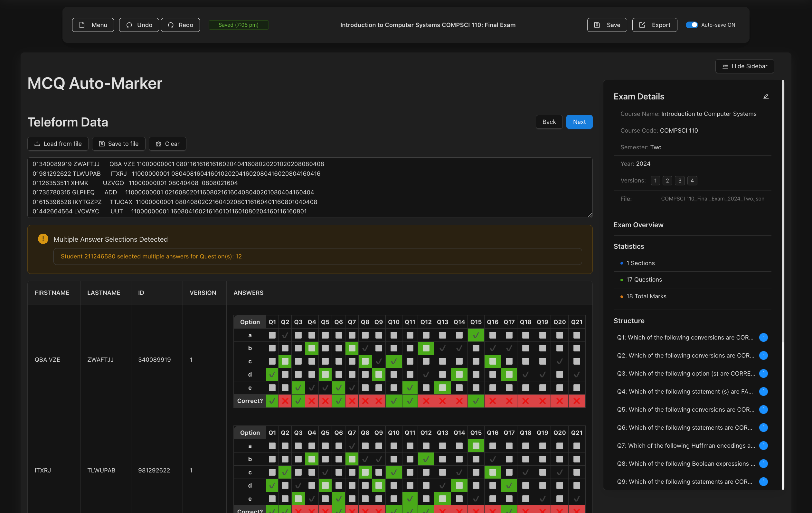The width and height of the screenshot is (812, 513).
Task: Select version 3 tag
Action: [679, 181]
